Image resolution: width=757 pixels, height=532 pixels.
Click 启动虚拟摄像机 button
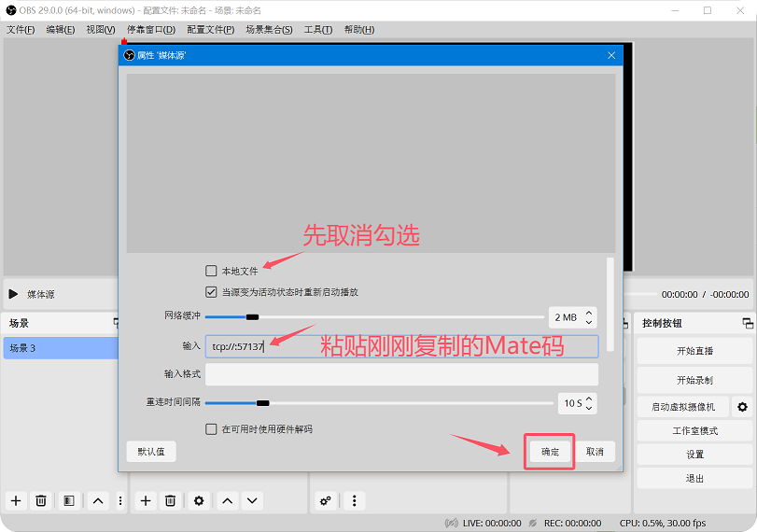coord(683,407)
